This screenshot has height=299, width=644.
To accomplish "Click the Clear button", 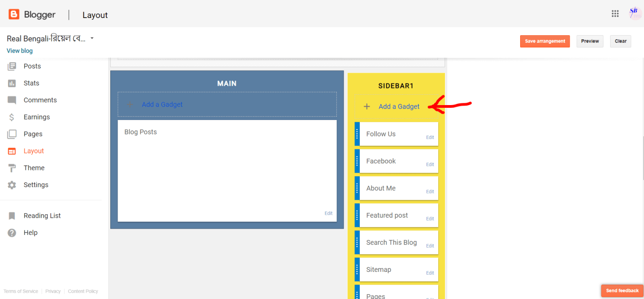I will [x=621, y=41].
